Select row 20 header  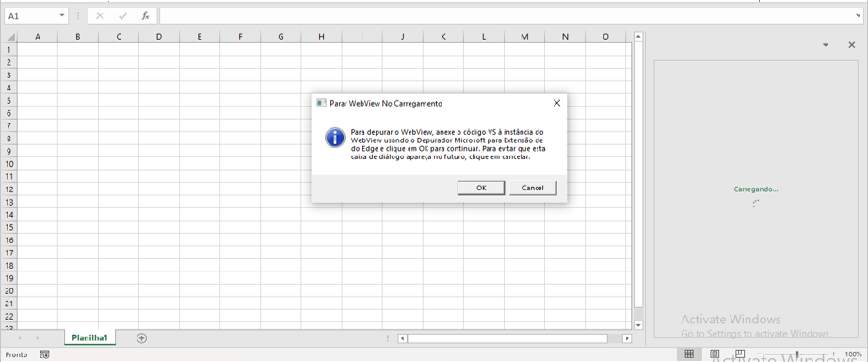8,291
